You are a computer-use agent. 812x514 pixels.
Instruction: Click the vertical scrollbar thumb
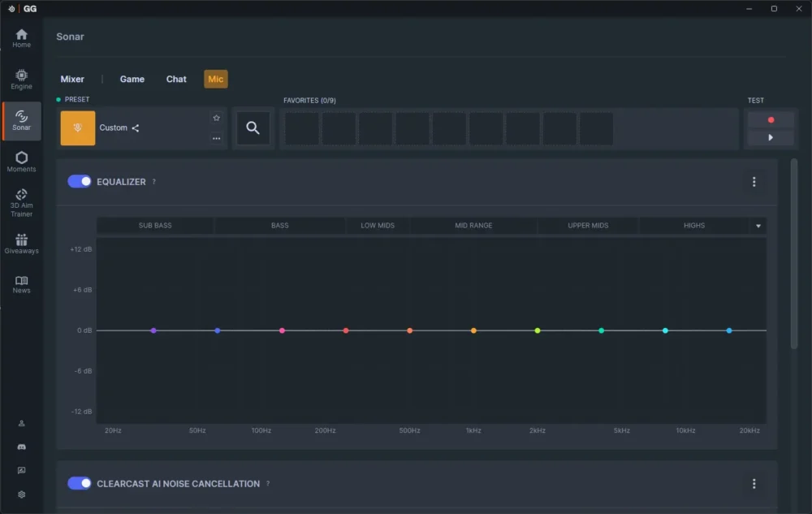pyautogui.click(x=794, y=253)
